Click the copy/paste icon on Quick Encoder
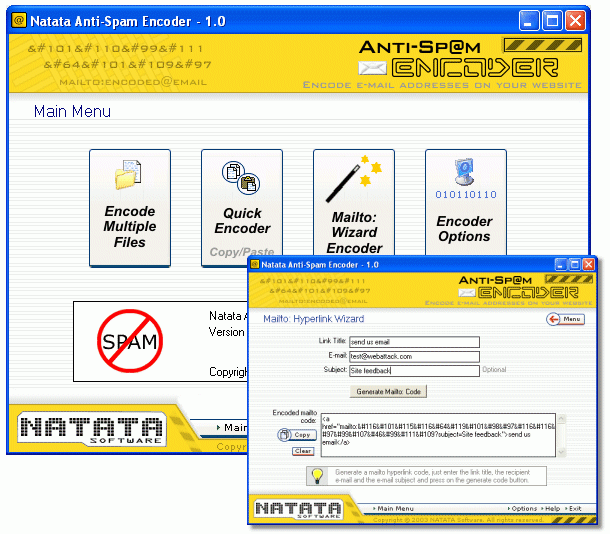610x534 pixels. click(241, 178)
